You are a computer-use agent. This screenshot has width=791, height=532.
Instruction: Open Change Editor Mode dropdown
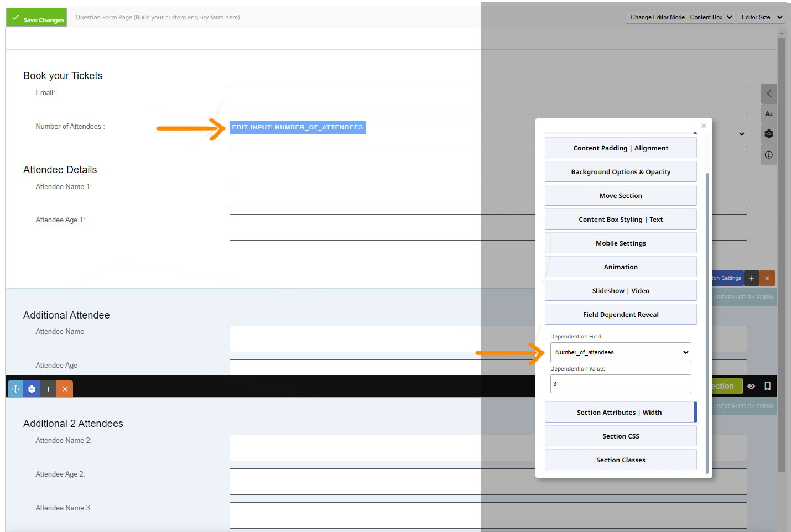(x=680, y=17)
